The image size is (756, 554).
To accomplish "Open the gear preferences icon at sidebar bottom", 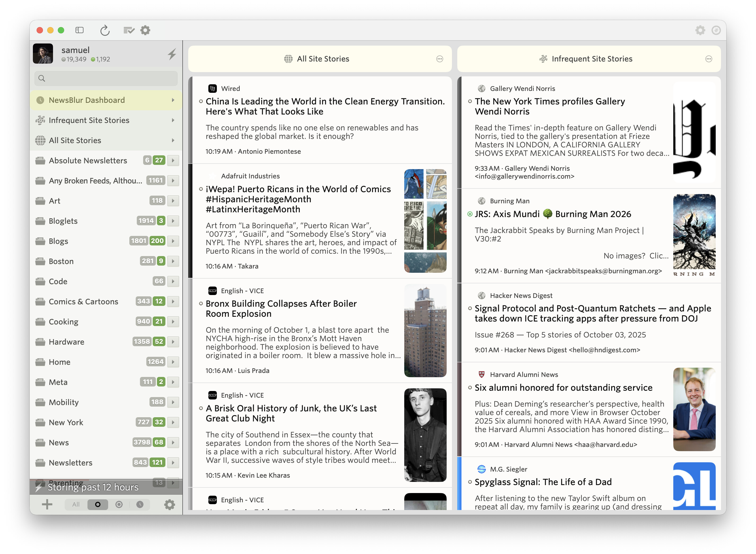I will (169, 504).
